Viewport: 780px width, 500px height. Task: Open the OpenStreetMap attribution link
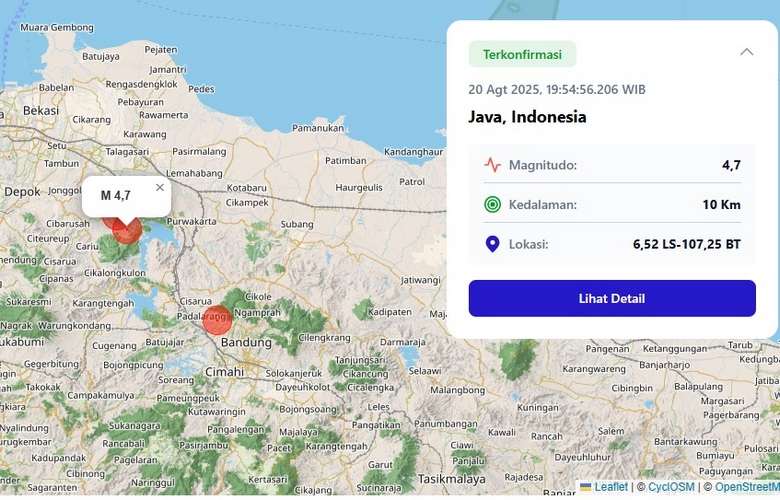(x=746, y=487)
